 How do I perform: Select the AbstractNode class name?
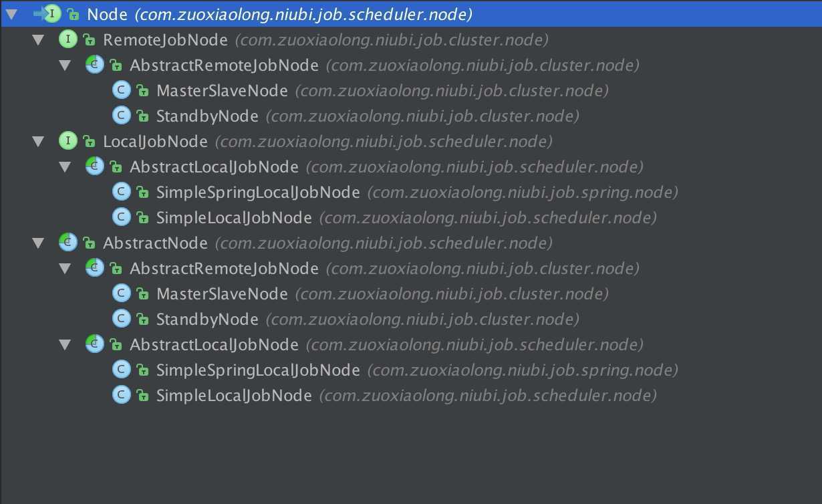155,243
